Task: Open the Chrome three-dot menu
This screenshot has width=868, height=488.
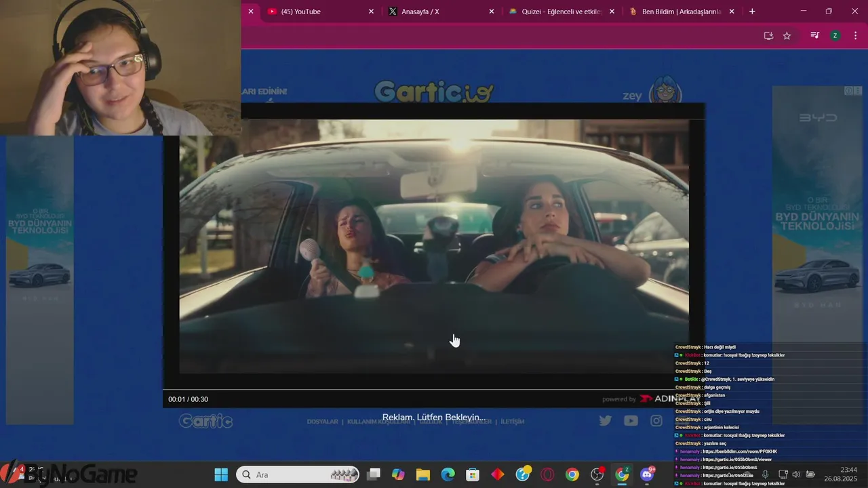Action: 855,36
